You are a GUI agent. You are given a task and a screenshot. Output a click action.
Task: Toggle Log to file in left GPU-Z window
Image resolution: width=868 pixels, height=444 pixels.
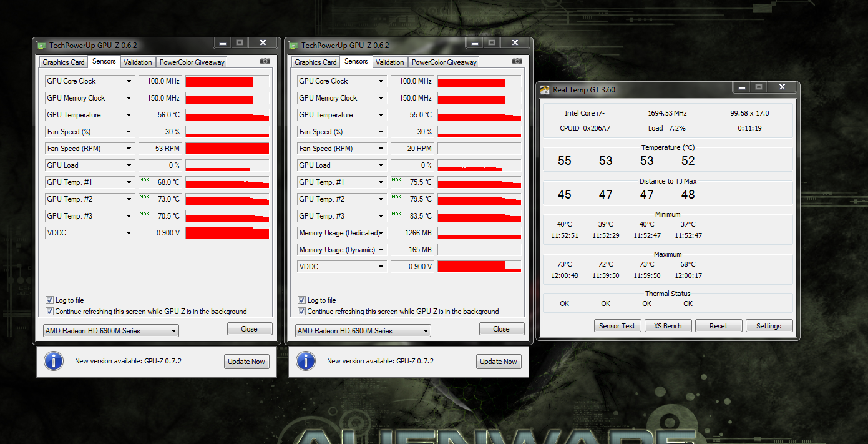click(50, 300)
